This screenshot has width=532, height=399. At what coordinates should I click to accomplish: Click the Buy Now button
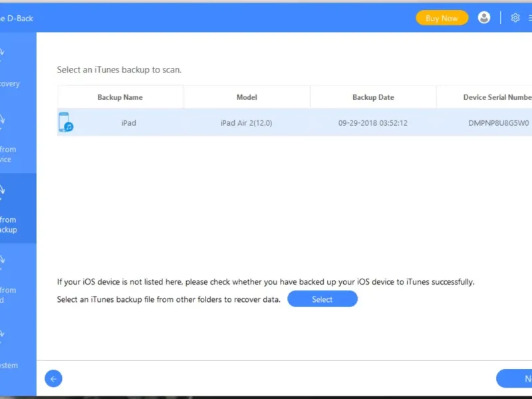442,18
